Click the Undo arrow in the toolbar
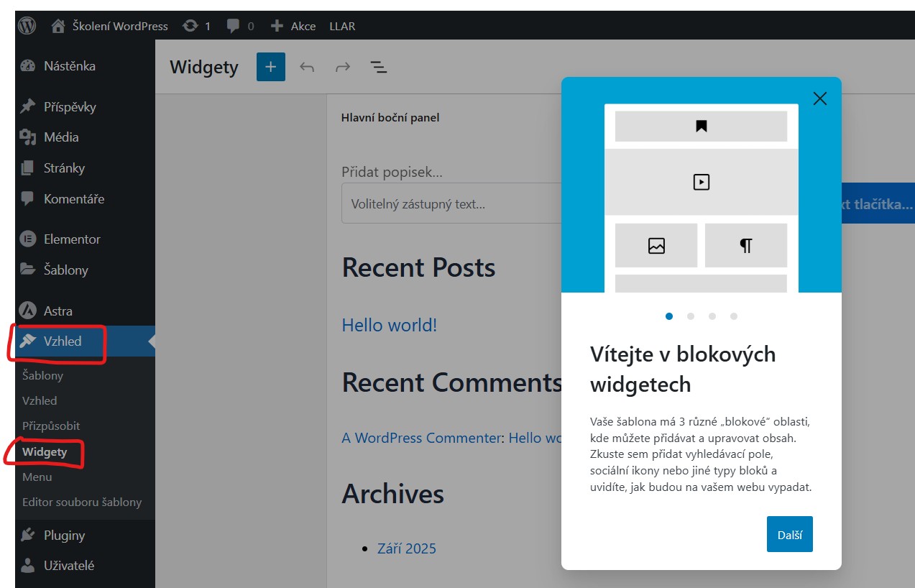 (x=306, y=66)
